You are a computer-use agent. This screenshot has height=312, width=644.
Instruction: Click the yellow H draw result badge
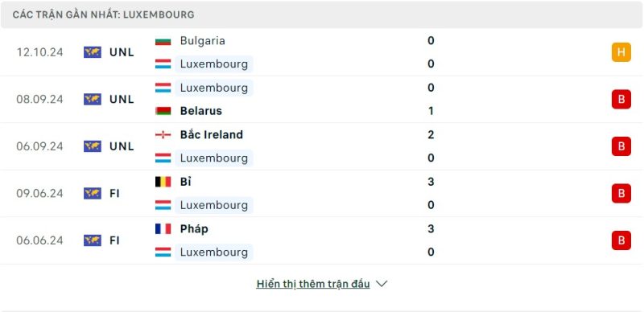coord(621,52)
